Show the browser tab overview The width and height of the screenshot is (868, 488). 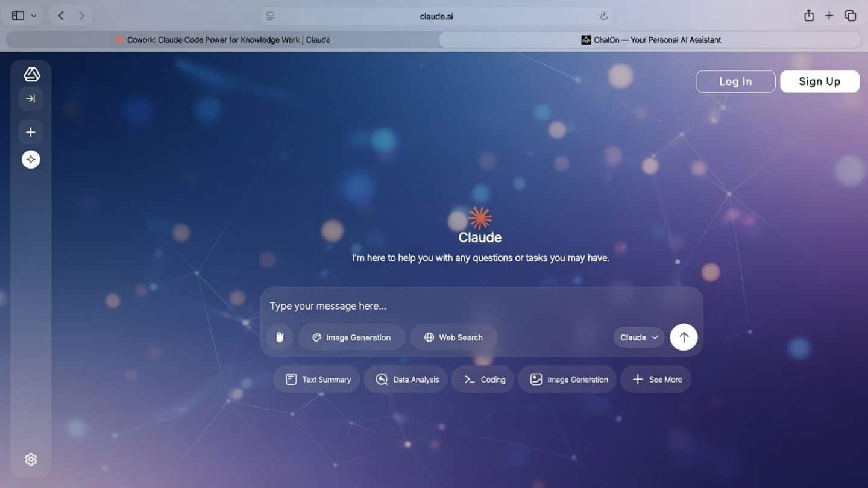(851, 16)
